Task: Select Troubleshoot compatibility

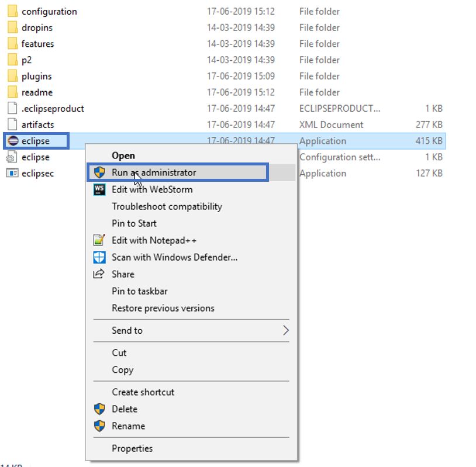Action: 191,206
